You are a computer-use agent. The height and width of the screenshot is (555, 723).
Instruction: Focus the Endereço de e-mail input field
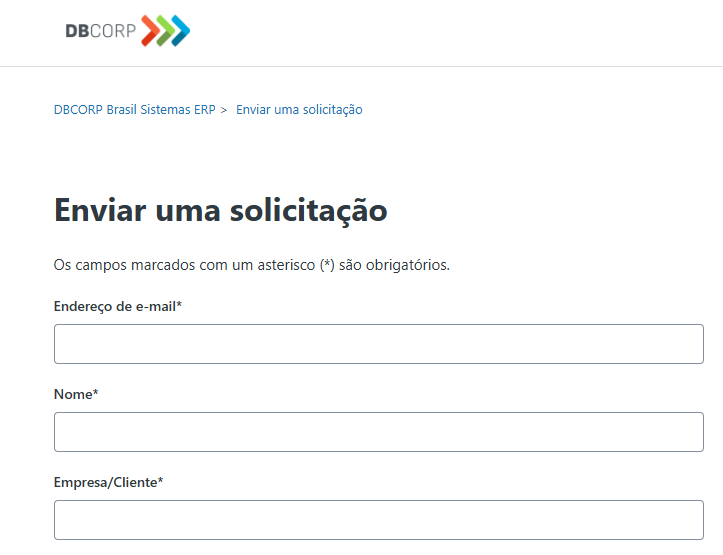pyautogui.click(x=378, y=344)
